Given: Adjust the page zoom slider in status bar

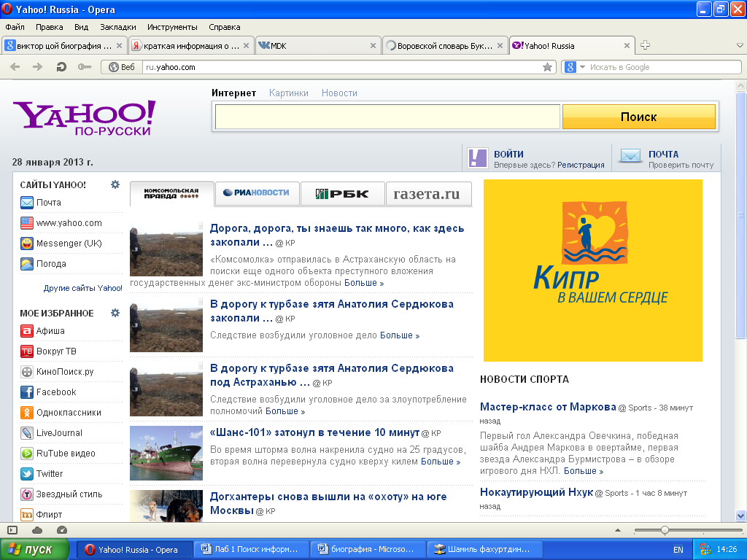Looking at the screenshot, I should [x=665, y=530].
